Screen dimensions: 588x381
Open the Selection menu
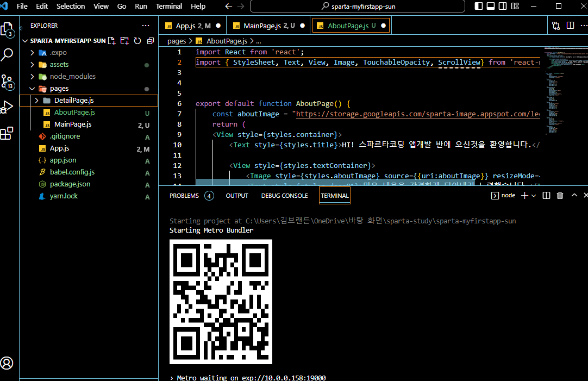tap(71, 7)
